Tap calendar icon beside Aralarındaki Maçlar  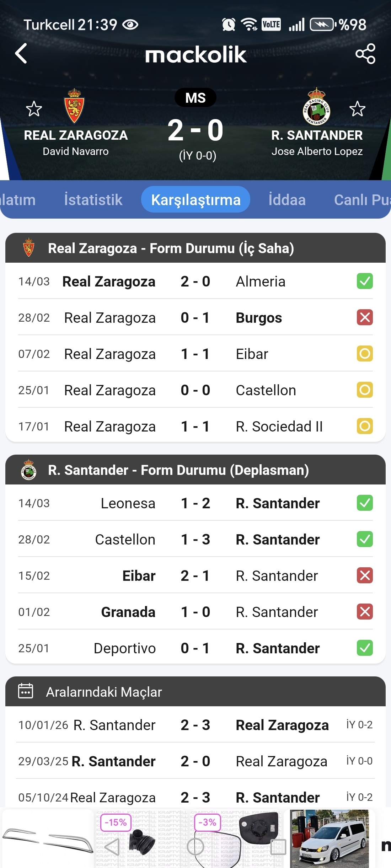pyautogui.click(x=26, y=691)
